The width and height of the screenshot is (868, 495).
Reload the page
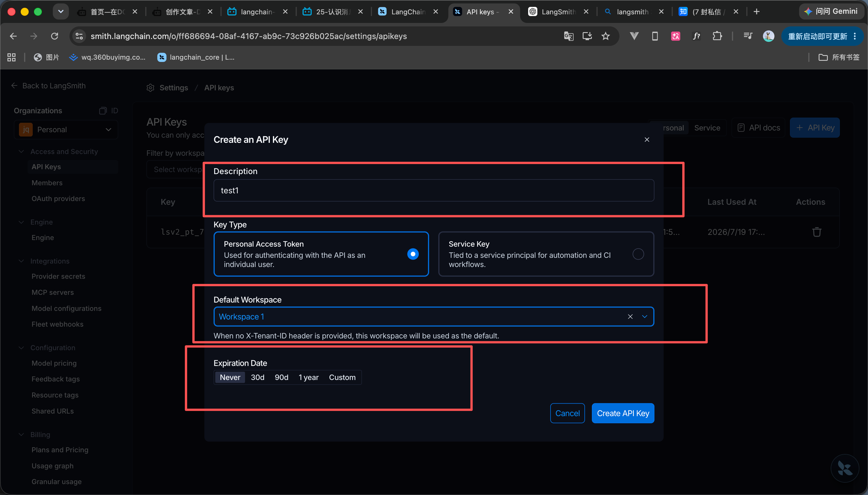(55, 36)
